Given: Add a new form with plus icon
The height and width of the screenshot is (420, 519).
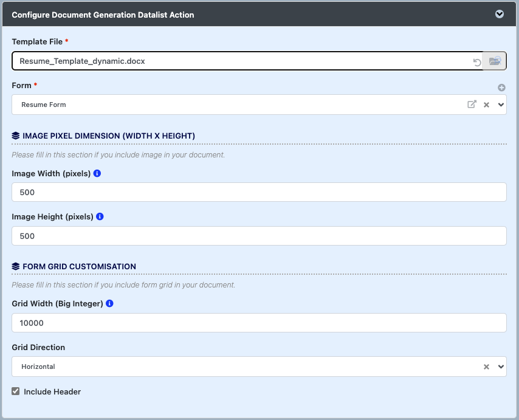Looking at the screenshot, I should click(x=501, y=88).
